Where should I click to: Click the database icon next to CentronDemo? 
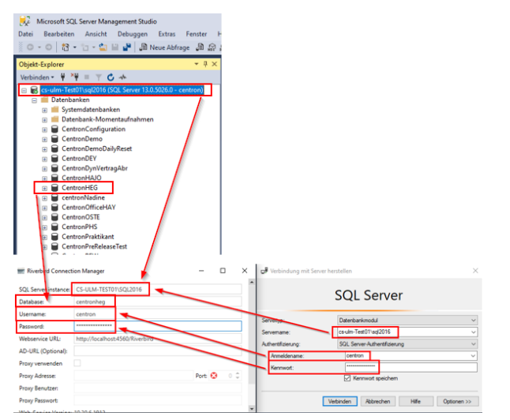[54, 139]
